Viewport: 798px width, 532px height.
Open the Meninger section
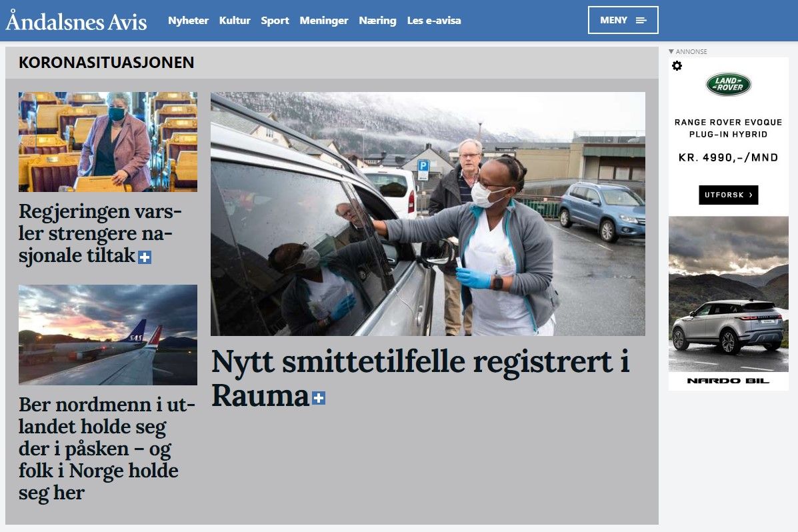pos(324,21)
